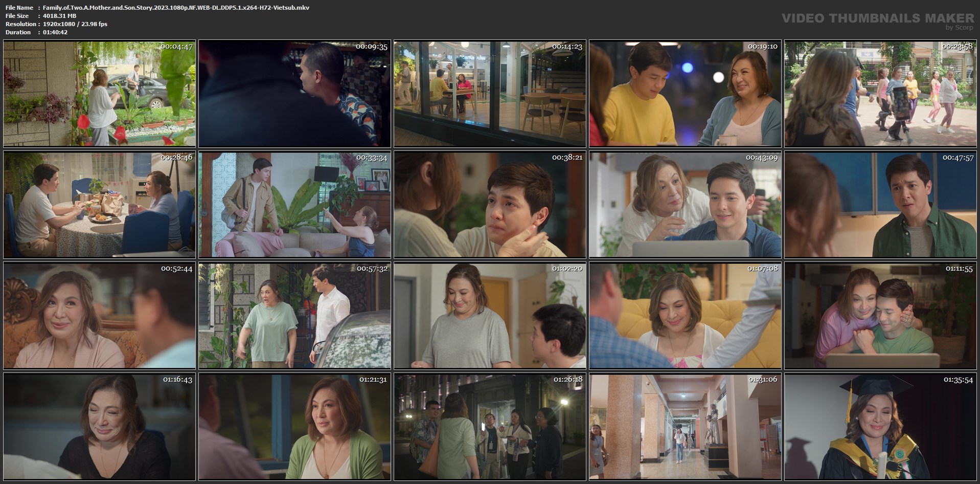Click the File Size label
Image resolution: width=980 pixels, height=484 pixels.
pos(17,16)
